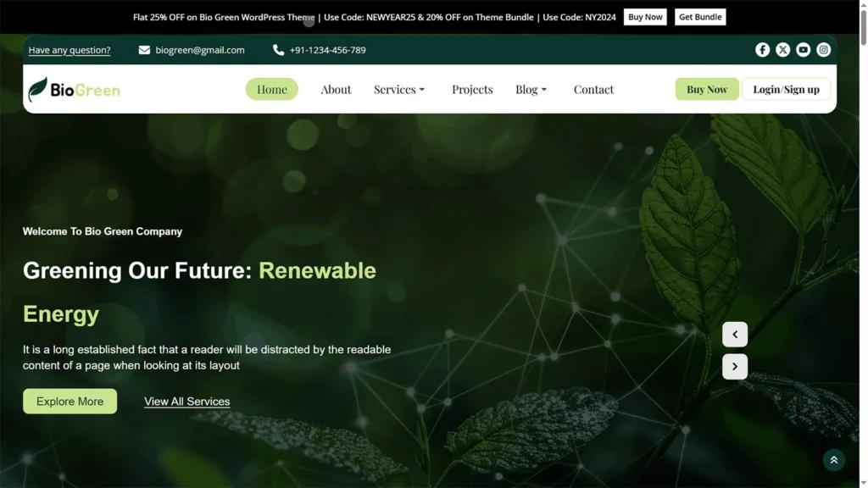Open the Facebook social icon

tap(762, 50)
